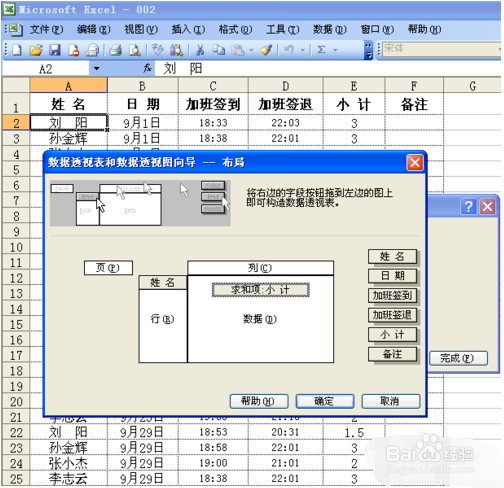Select column D header
This screenshot has height=488, width=504.
[286, 86]
